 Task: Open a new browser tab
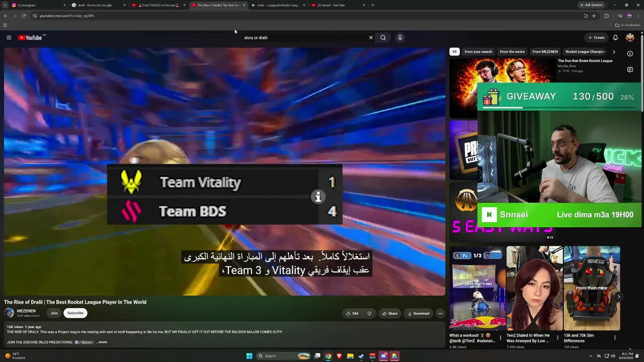coord(372,5)
